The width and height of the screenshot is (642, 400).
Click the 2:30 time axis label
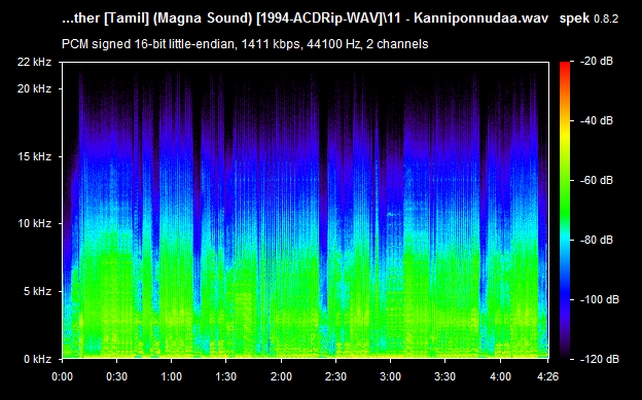point(336,376)
